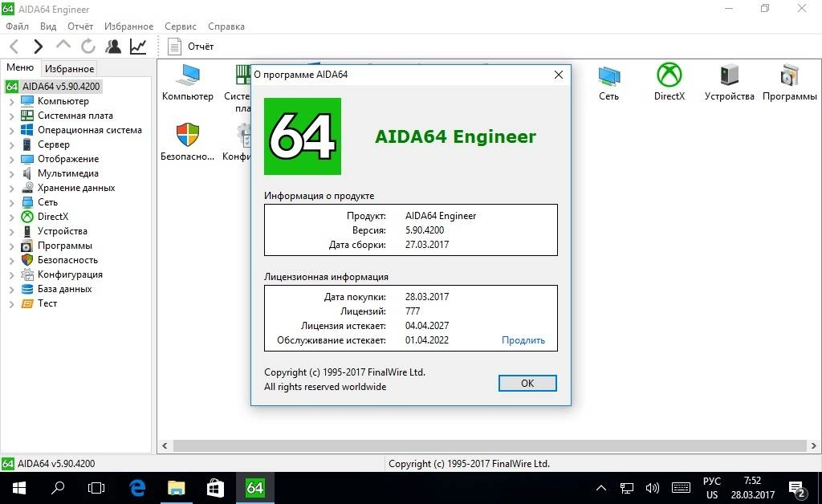The width and height of the screenshot is (822, 504).
Task: Open the Устройства icon in main pane
Action: pyautogui.click(x=729, y=82)
